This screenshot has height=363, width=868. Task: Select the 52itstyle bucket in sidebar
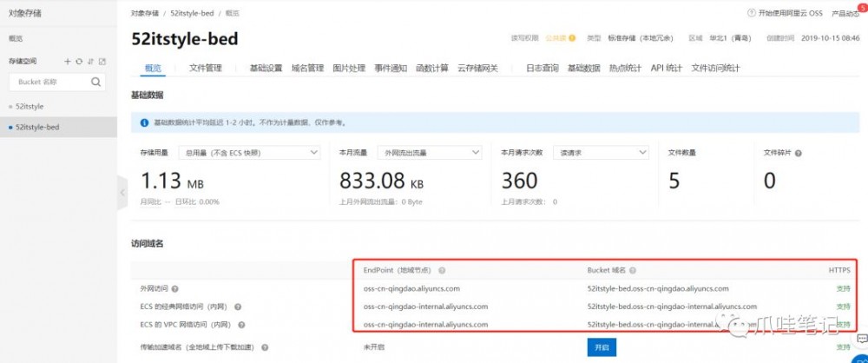tap(30, 107)
